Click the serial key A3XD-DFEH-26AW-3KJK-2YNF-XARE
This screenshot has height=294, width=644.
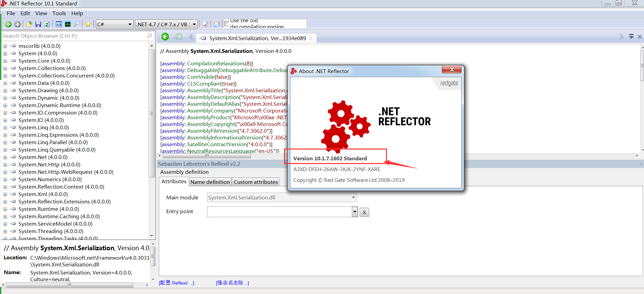click(337, 169)
